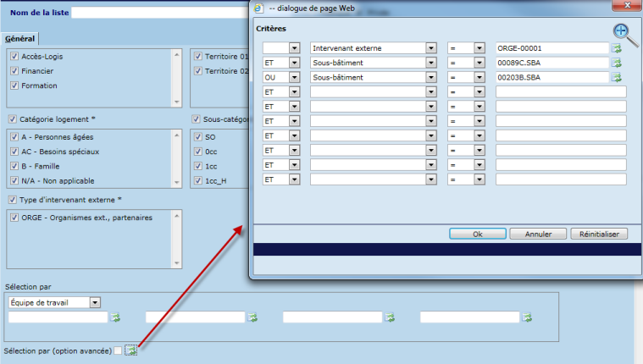The width and height of the screenshot is (643, 364).
Task: Click the Annuler button
Action: [x=539, y=234]
